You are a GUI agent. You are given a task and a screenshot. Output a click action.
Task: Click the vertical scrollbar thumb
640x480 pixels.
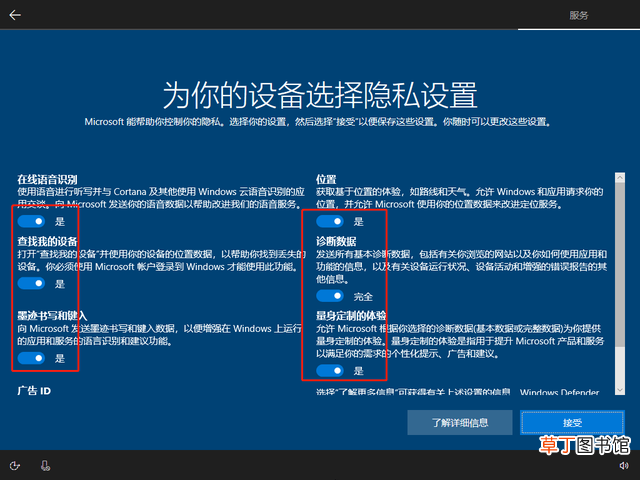point(620,264)
